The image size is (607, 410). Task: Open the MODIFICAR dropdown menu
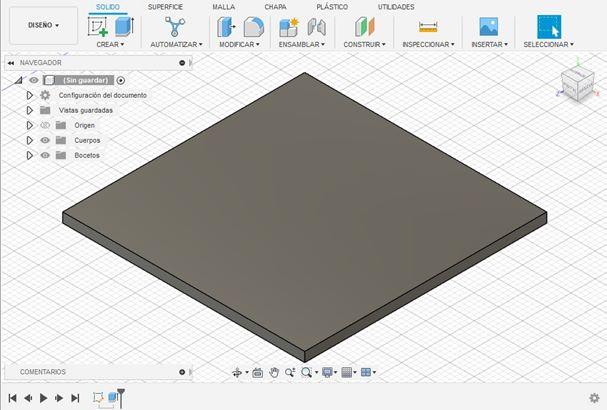[x=239, y=45]
